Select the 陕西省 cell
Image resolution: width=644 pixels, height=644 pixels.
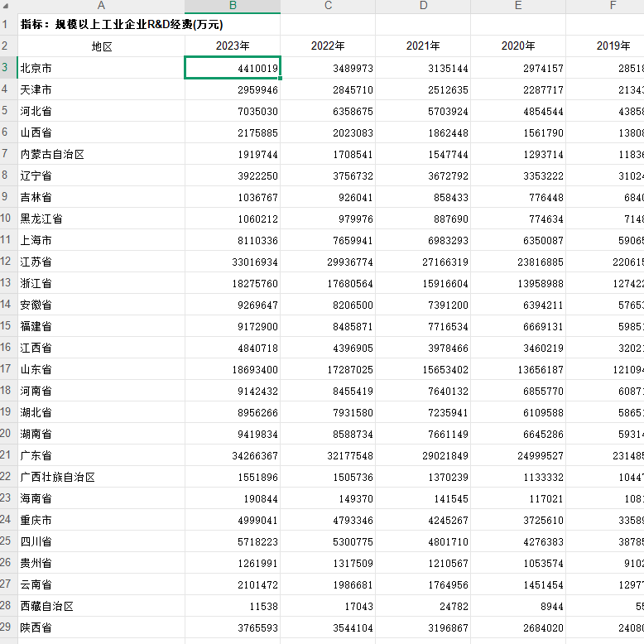click(102, 627)
